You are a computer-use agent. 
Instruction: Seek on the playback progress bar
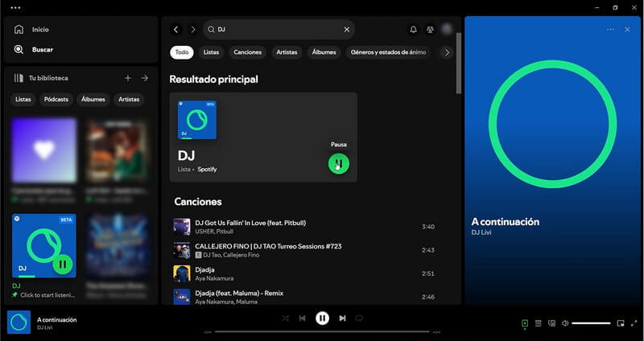(323, 331)
